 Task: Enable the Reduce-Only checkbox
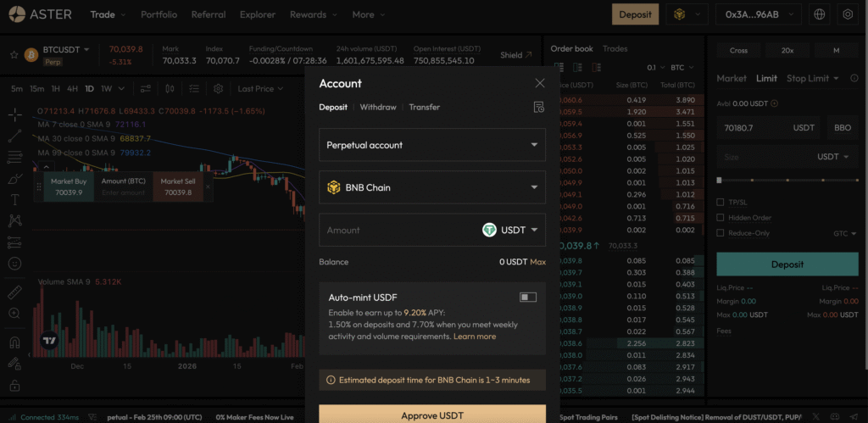click(721, 233)
